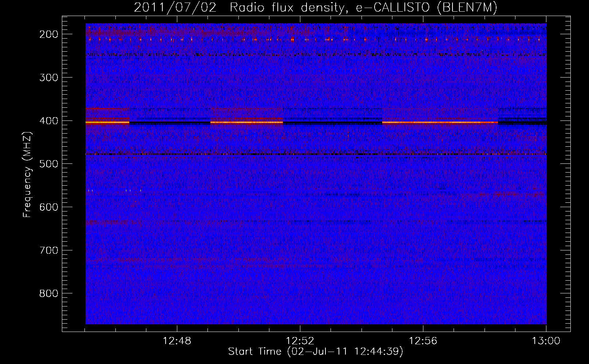Click the 600 frequency tick label
This screenshot has width=589, height=364.
(x=49, y=207)
